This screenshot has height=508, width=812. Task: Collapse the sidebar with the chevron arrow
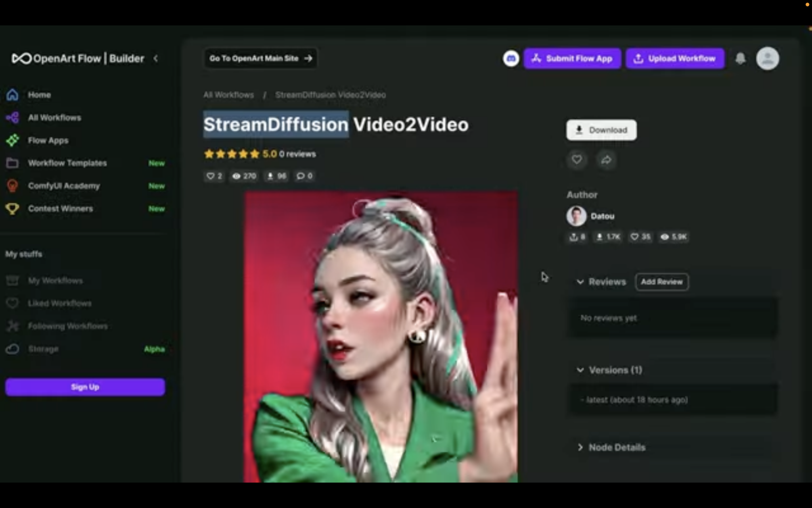coord(156,58)
